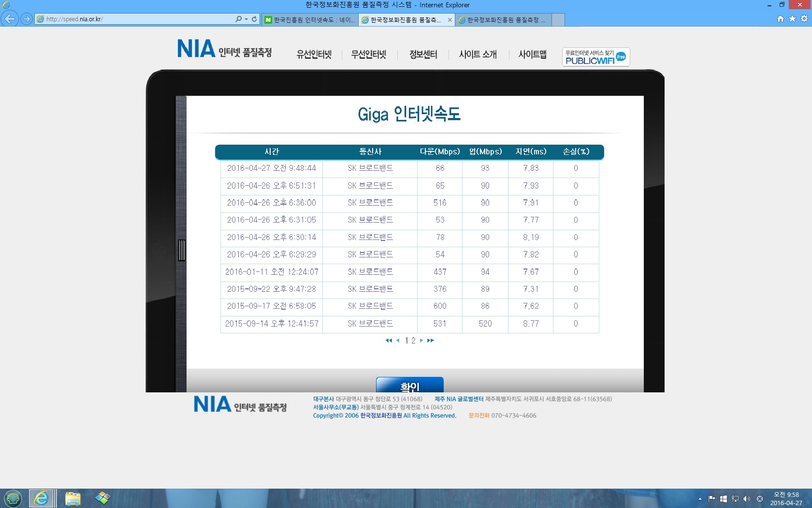Screen dimensions: 812x508
Task: Close the active 한국정보화진흥원 품질측정 tab
Action: pyautogui.click(x=450, y=20)
